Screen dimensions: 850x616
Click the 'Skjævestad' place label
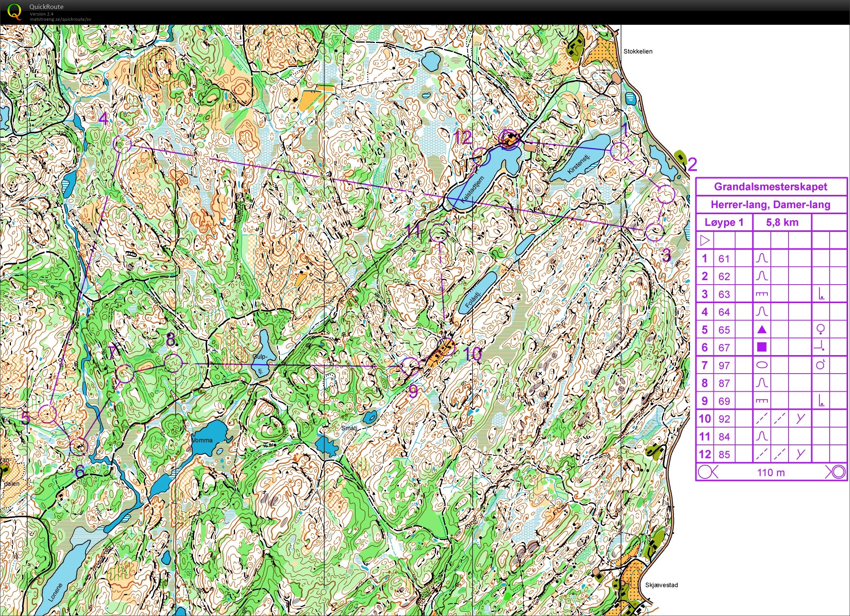[x=661, y=585]
